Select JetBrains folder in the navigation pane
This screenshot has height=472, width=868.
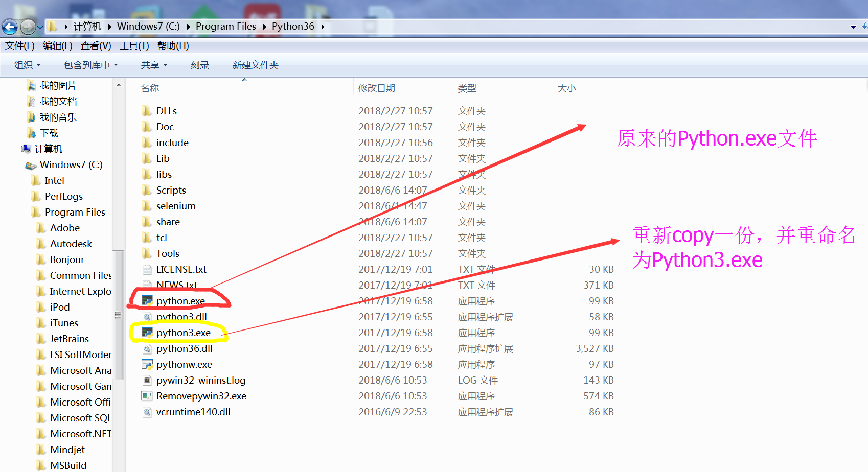[x=67, y=338]
